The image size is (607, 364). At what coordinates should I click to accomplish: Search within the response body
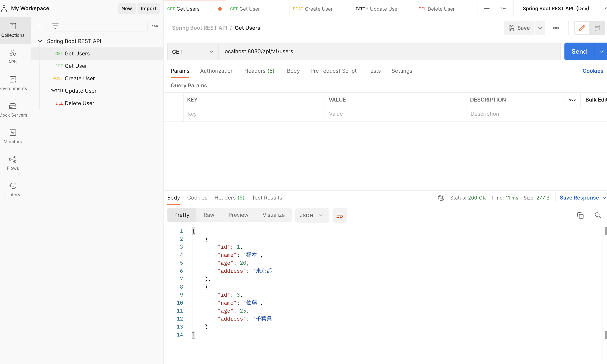coord(598,215)
